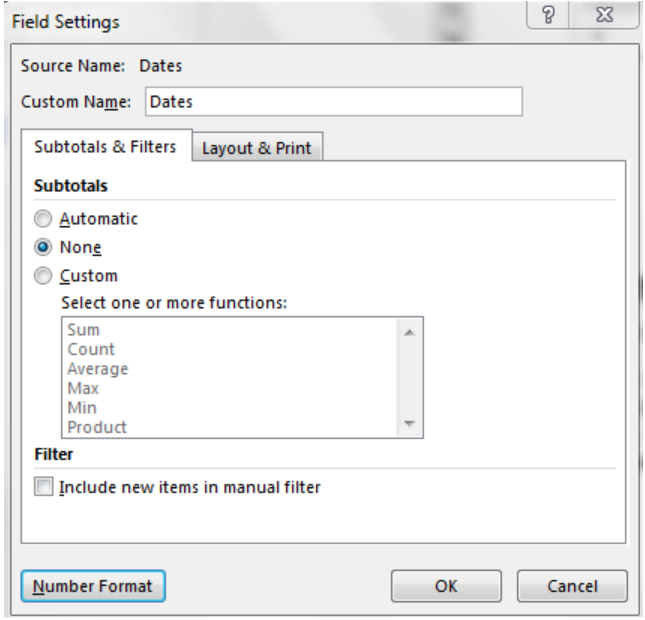Select Max in the functions list

(x=83, y=388)
